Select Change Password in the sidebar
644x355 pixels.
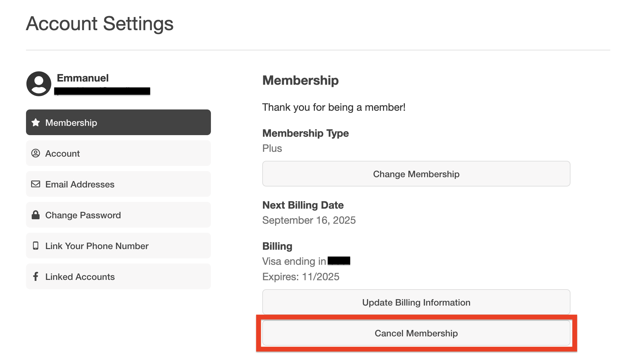coord(118,215)
